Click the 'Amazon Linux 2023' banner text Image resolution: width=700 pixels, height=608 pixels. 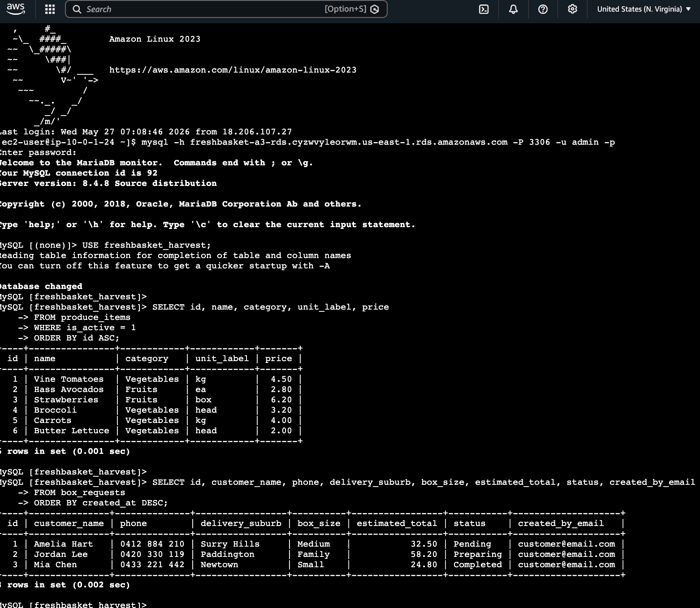coord(155,39)
